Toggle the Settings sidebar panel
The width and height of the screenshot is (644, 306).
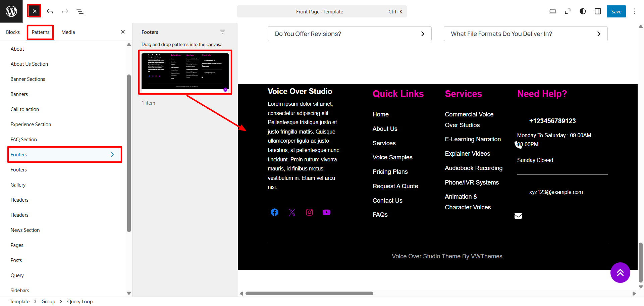point(598,11)
